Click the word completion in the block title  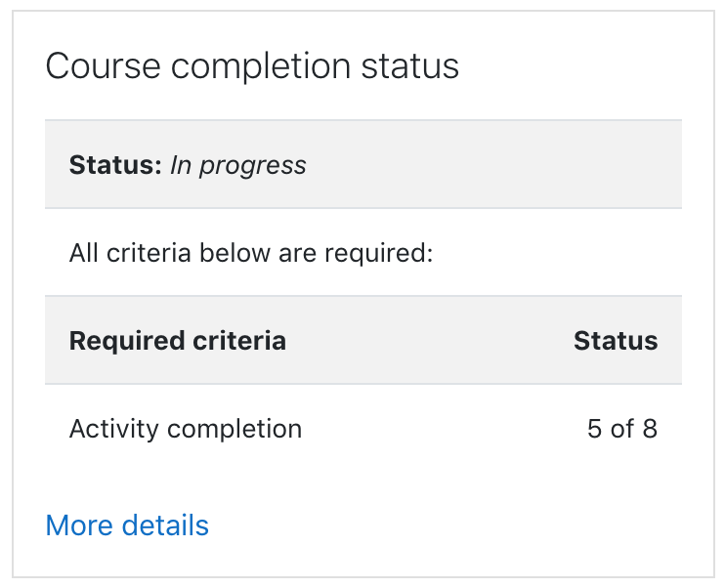[x=261, y=68]
